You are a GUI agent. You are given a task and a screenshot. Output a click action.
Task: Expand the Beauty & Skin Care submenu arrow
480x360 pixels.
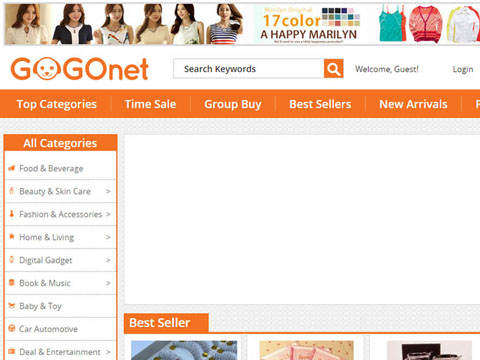click(108, 191)
